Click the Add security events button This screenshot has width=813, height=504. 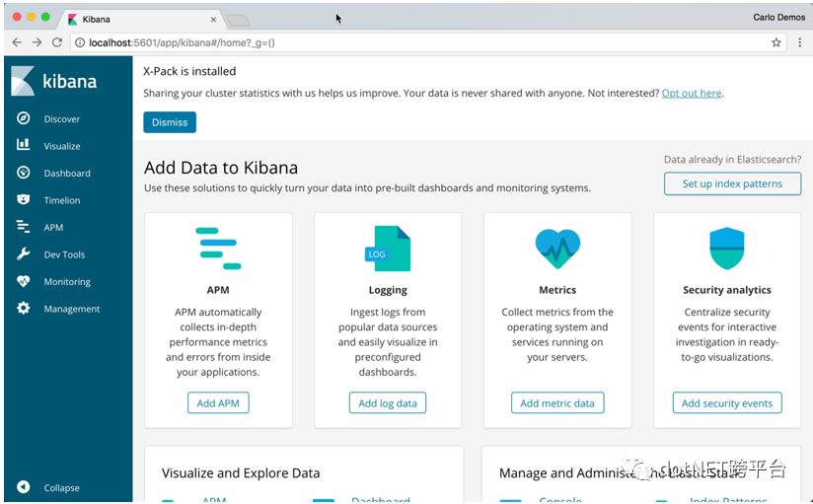[x=727, y=402]
